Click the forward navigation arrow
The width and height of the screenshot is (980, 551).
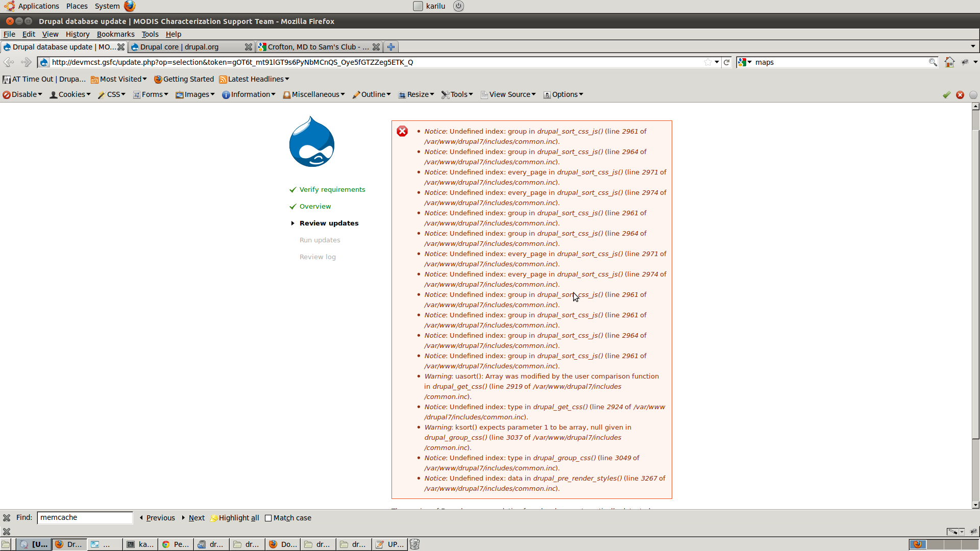26,62
